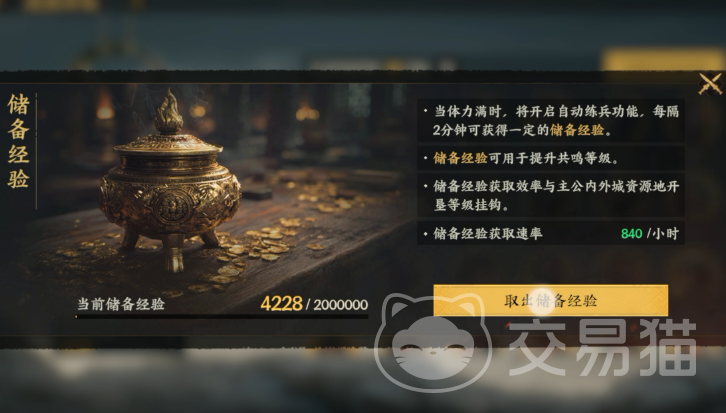
Task: Click the 取出储备经验 button
Action: point(551,300)
